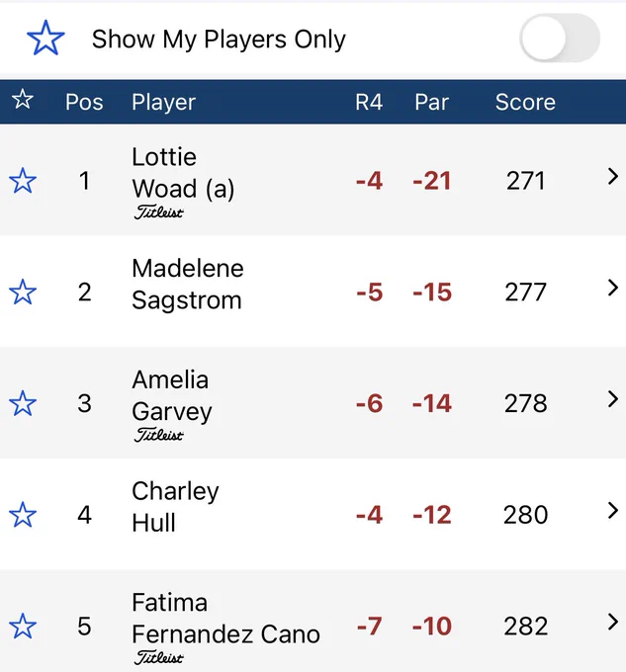Open Madelene Sagstrom player name

click(188, 285)
